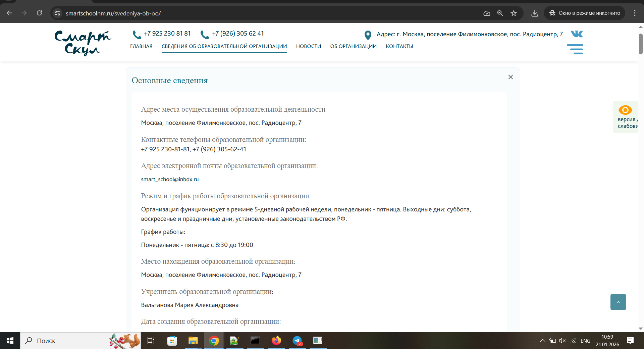Switch to the НОВОСТИ menu item

pyautogui.click(x=308, y=46)
